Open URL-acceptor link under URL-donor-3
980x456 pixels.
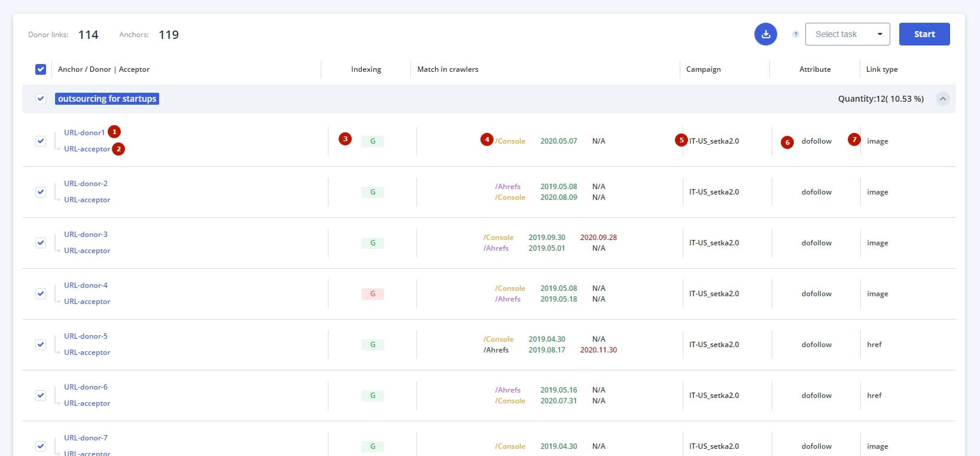(x=87, y=251)
